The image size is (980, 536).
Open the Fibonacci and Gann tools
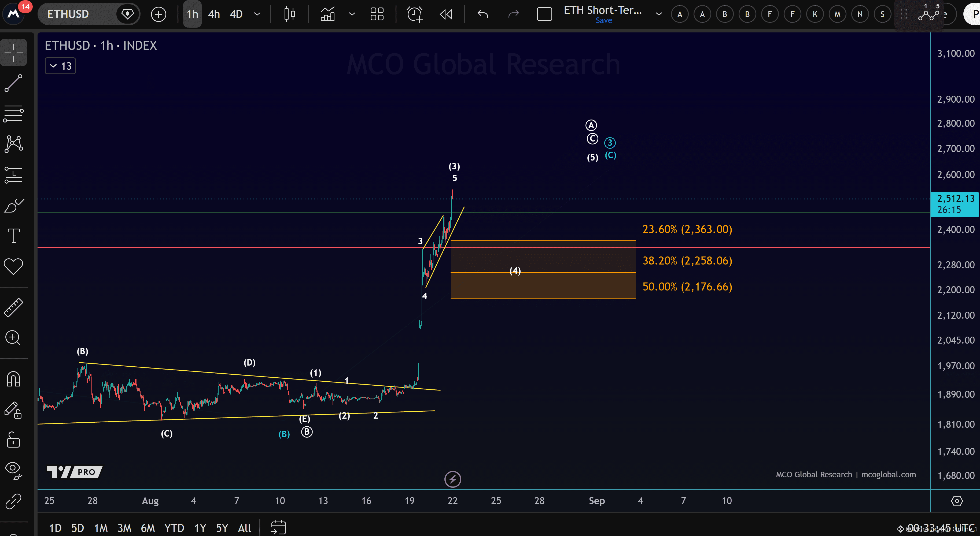[14, 114]
